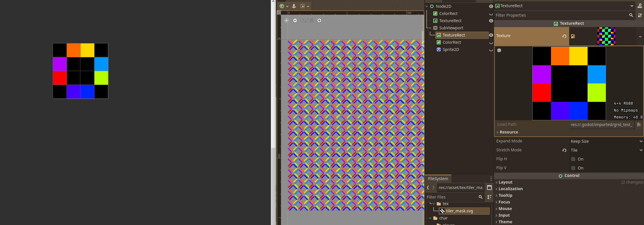Toggle hidden eye of ColorRect under SubViewport

point(491,43)
